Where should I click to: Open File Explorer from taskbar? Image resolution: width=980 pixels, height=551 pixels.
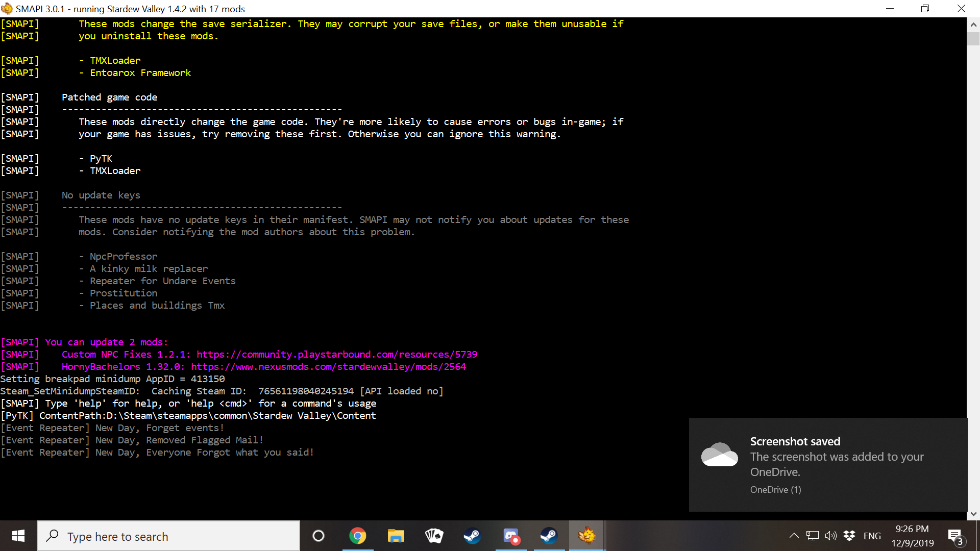(x=396, y=536)
